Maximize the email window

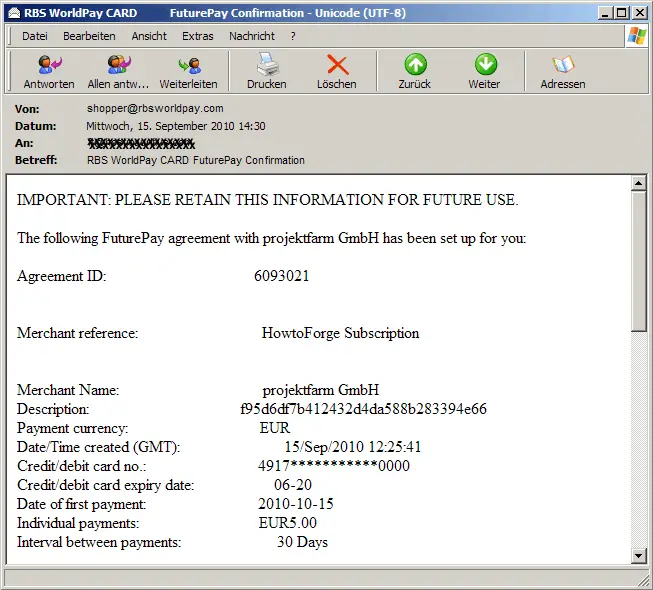coord(621,13)
